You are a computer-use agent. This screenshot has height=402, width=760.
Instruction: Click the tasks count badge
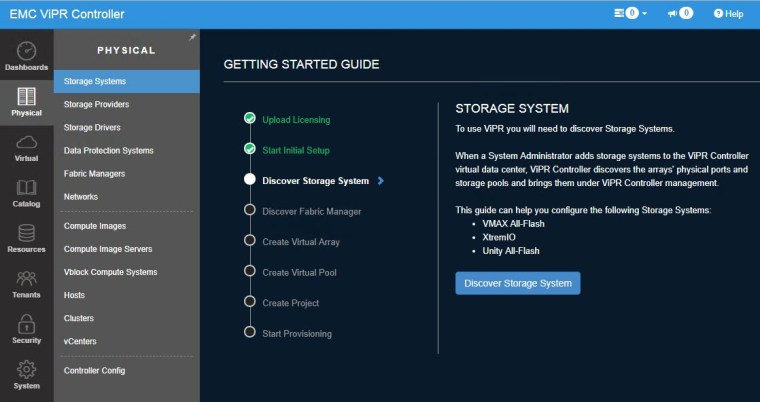point(632,14)
